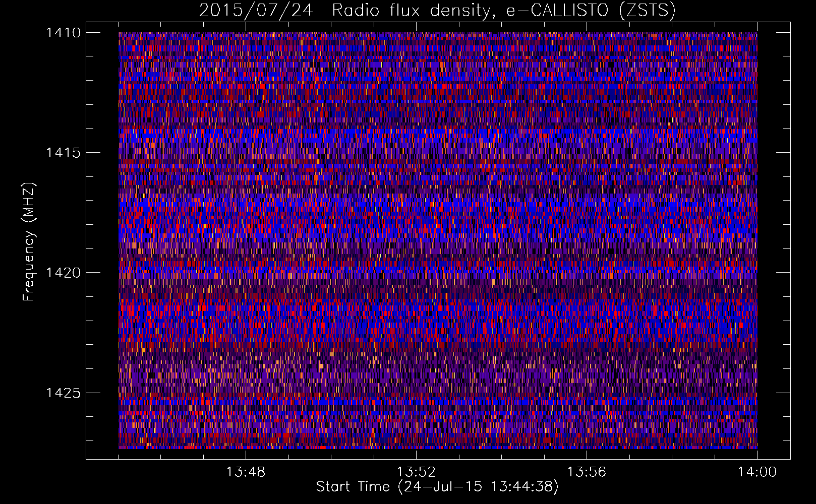Click the plot title "2015/07/24 Radio flux density, e-CALLISTO (ZSTS)"

point(437,11)
